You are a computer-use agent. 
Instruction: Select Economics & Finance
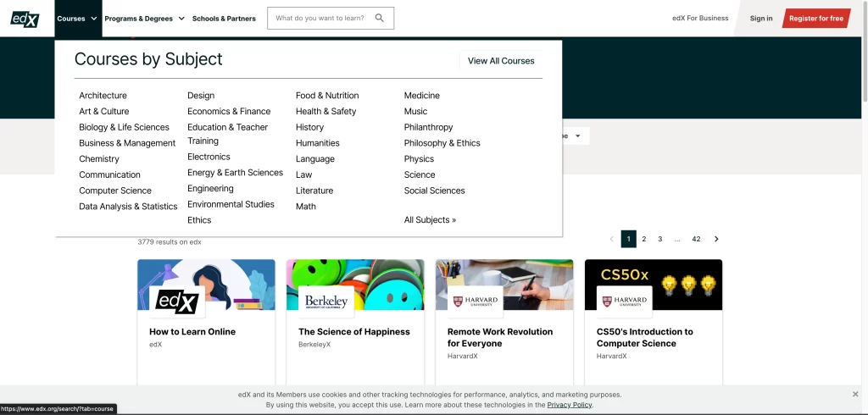point(229,111)
